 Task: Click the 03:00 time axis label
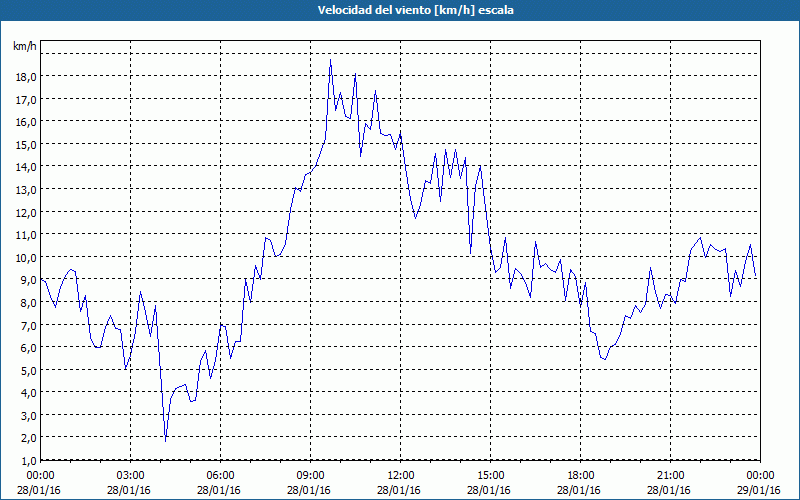pyautogui.click(x=131, y=476)
